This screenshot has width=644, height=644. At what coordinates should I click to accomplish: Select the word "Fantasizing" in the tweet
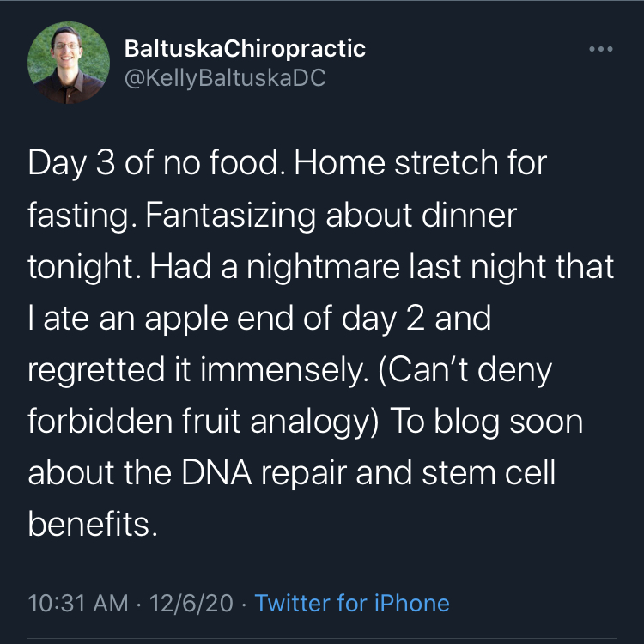tap(230, 216)
